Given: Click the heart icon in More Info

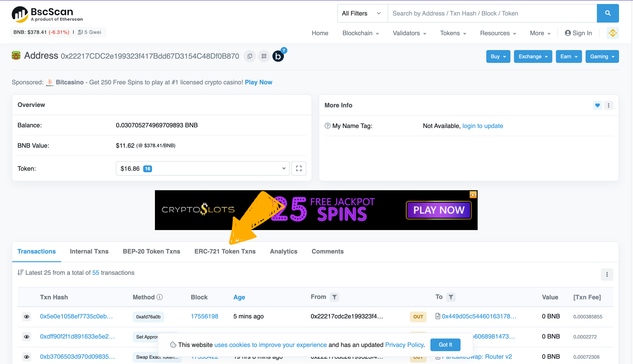Looking at the screenshot, I should click(597, 105).
